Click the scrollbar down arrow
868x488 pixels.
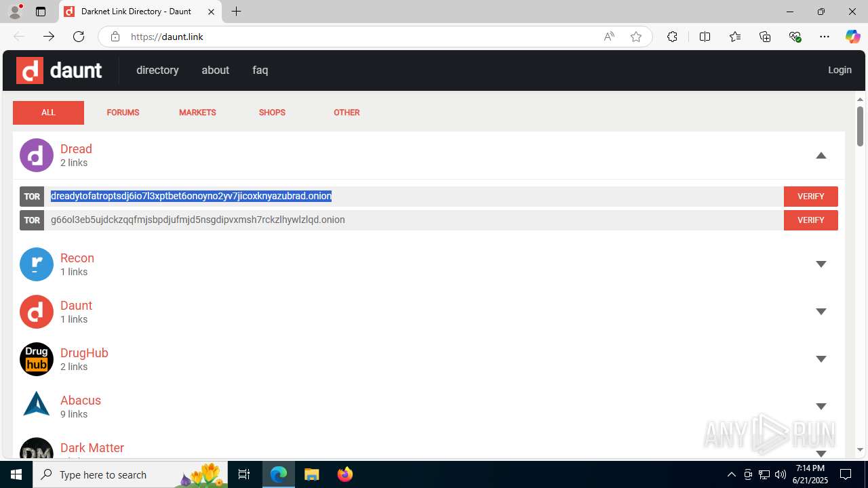[860, 450]
